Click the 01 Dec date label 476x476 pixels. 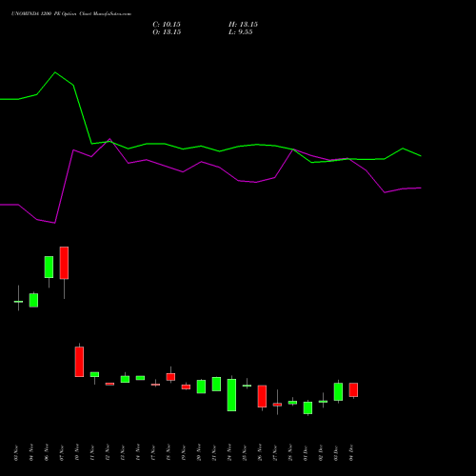[306, 453]
